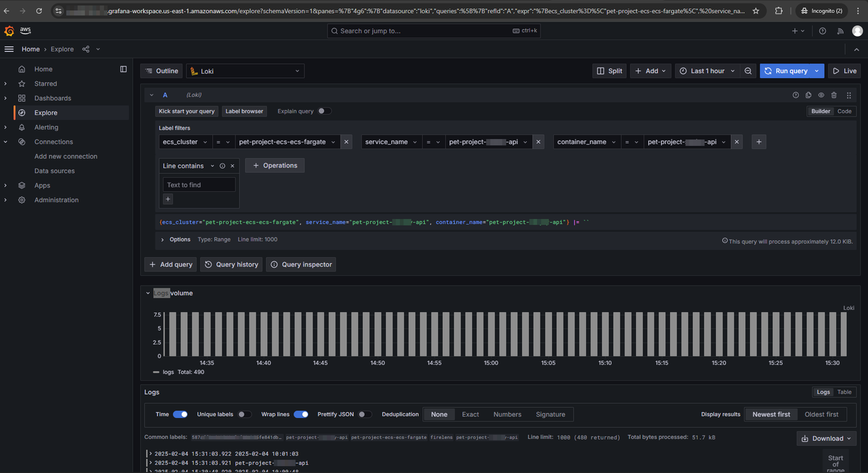
Task: Add a new label filter
Action: point(759,142)
